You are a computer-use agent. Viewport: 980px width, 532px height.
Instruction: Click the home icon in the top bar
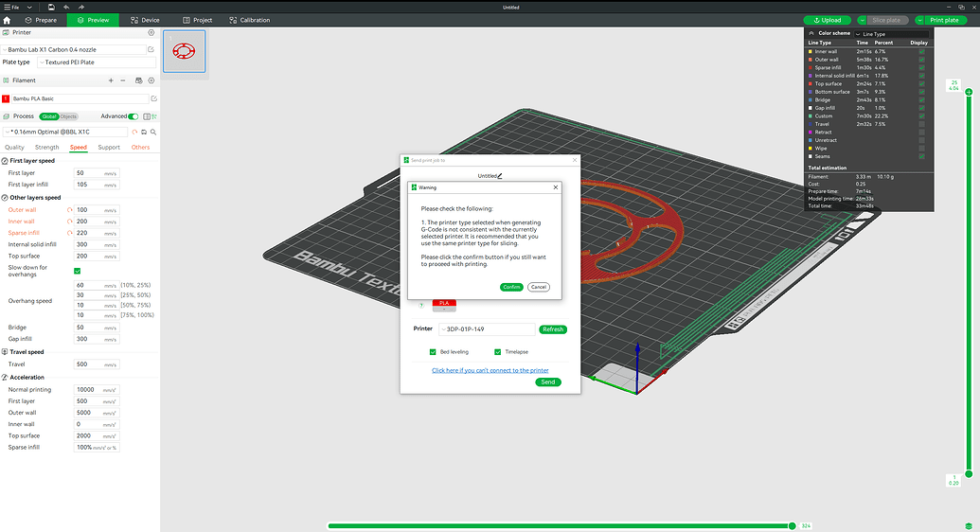(x=7, y=20)
